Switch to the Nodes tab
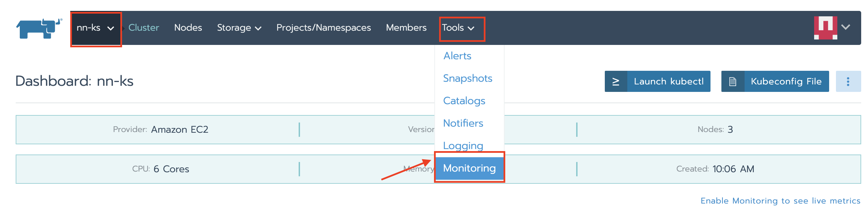 188,28
